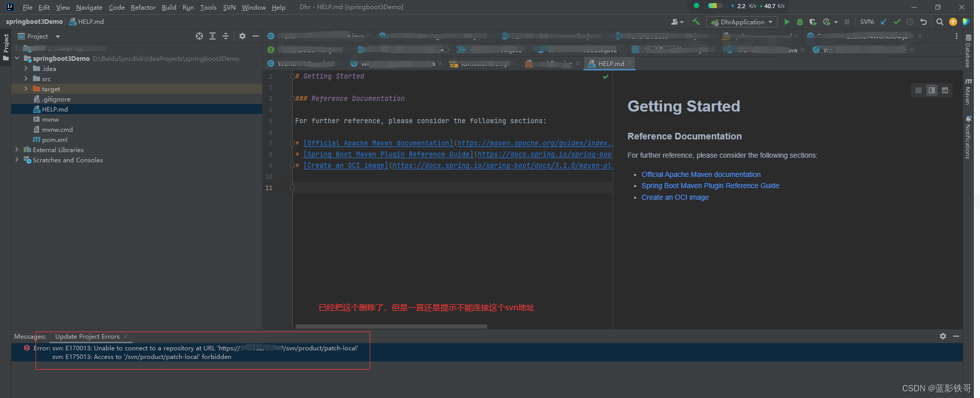
Task: Open Messages panel gear settings
Action: coord(942,336)
